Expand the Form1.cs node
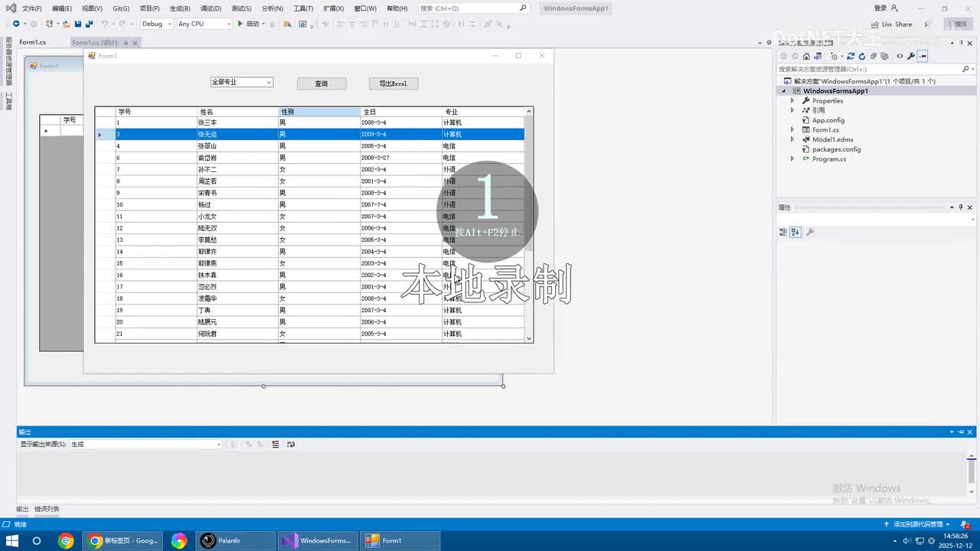 [x=792, y=130]
